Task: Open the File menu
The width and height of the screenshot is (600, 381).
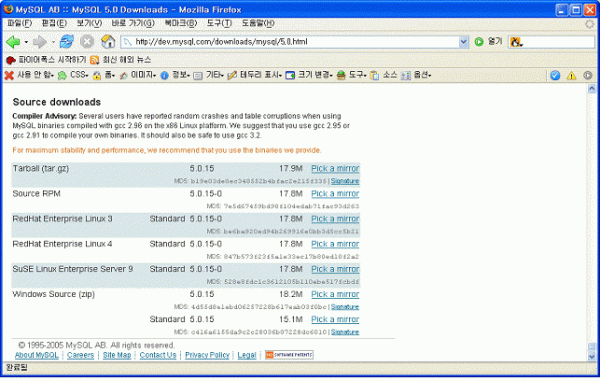Action: 20,23
